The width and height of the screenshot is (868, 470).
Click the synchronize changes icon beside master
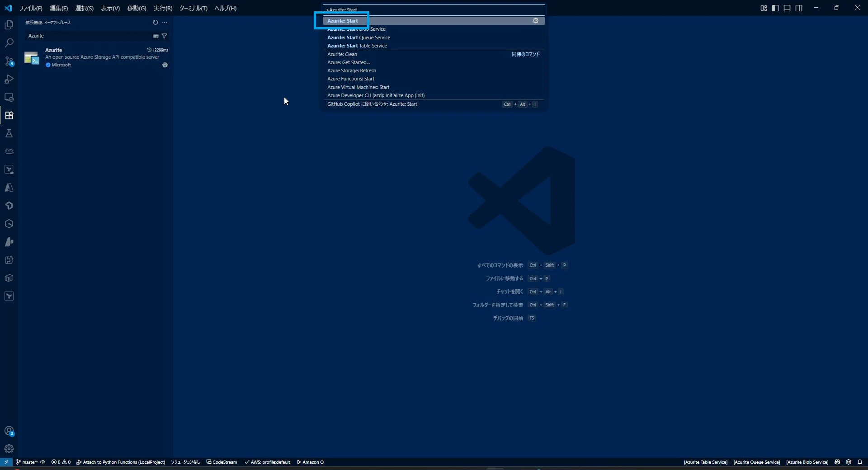click(x=43, y=462)
